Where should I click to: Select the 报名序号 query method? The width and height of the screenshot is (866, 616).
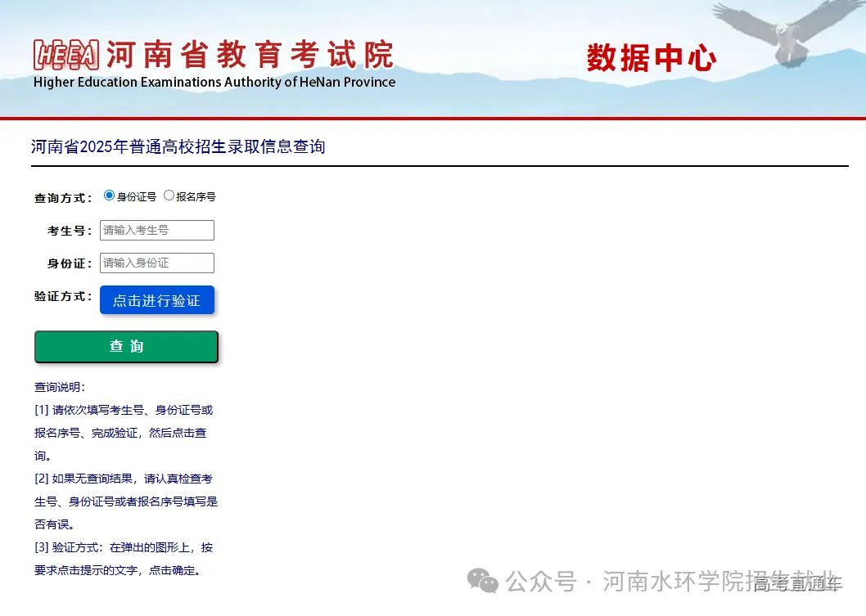click(x=169, y=195)
